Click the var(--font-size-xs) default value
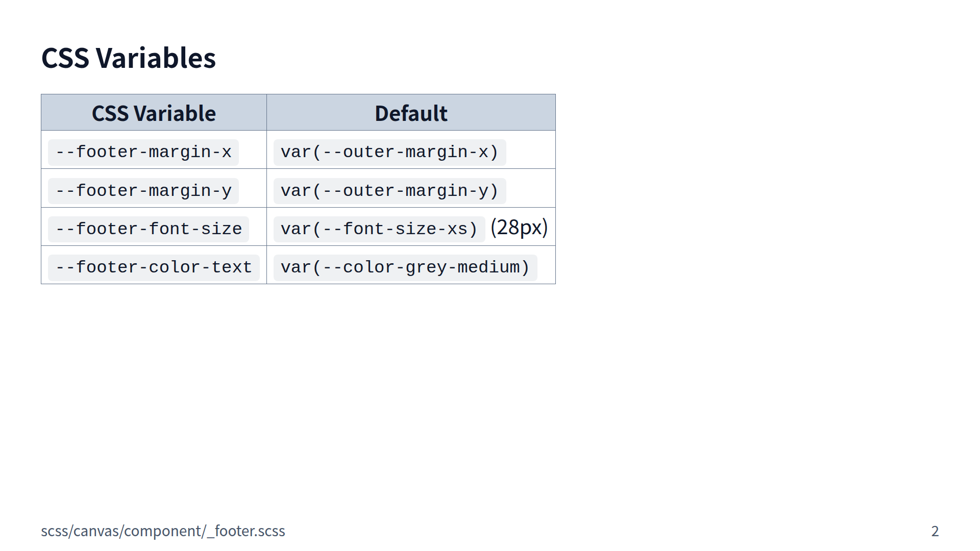 coord(379,229)
